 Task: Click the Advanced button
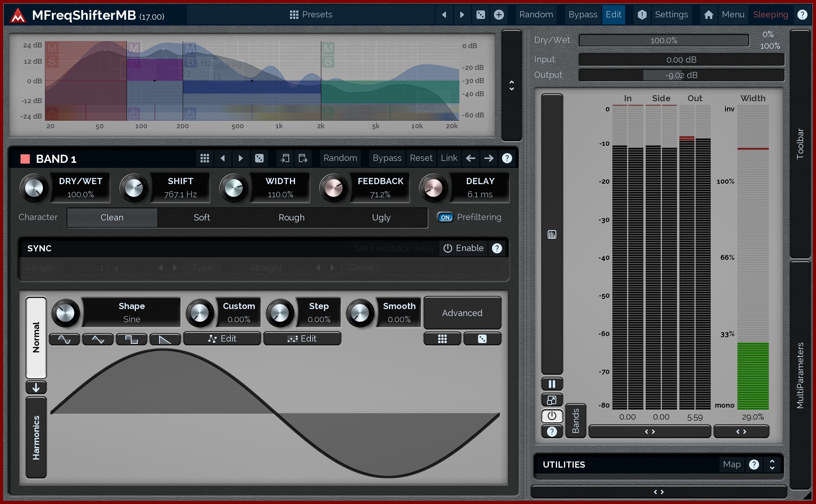tap(462, 313)
